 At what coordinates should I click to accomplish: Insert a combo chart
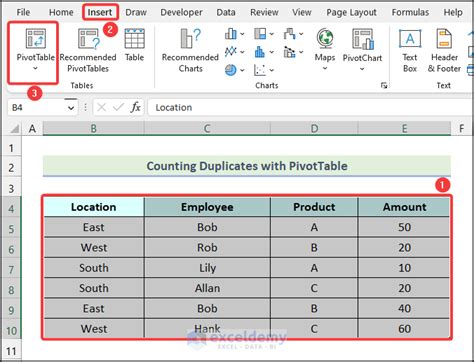(x=289, y=52)
